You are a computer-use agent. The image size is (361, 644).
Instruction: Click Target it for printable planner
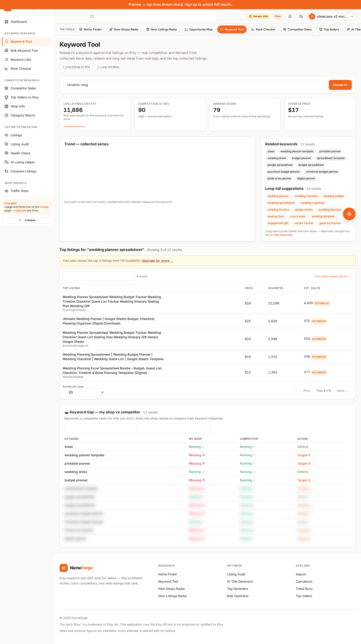pos(305,463)
